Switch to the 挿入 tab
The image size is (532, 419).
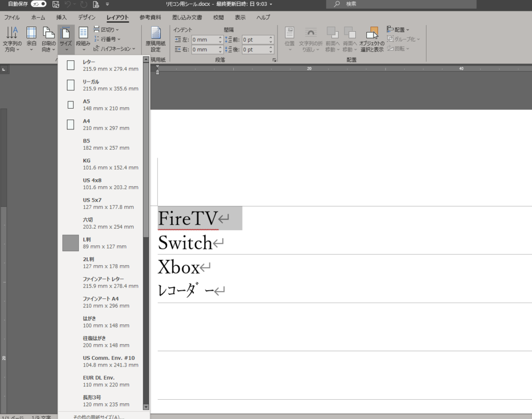coord(61,17)
